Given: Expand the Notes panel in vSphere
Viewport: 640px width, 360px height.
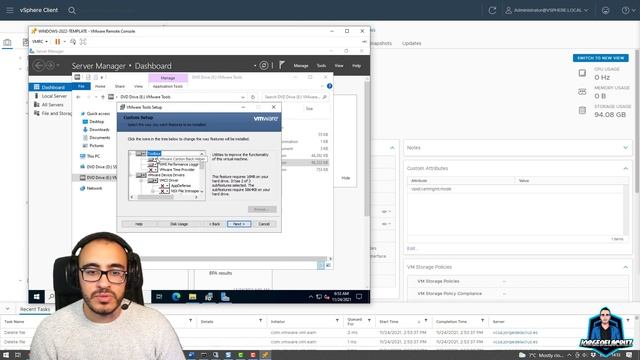Looking at the screenshot, I should (625, 147).
